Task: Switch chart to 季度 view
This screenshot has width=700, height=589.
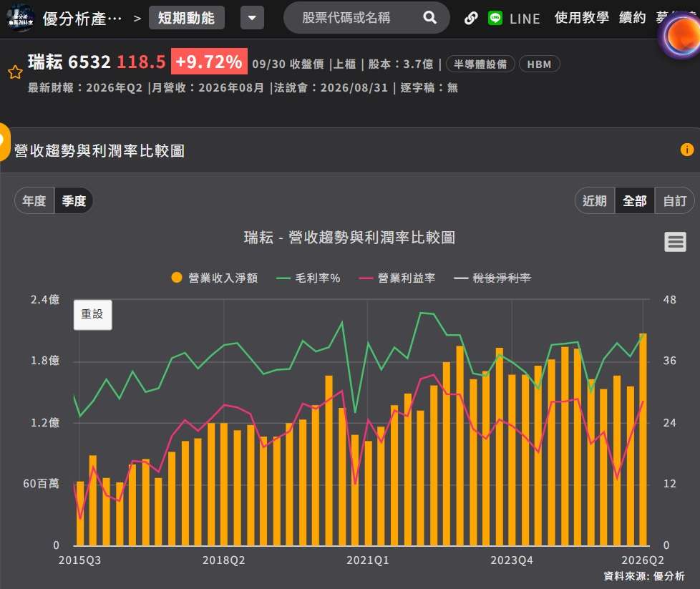Action: 74,200
